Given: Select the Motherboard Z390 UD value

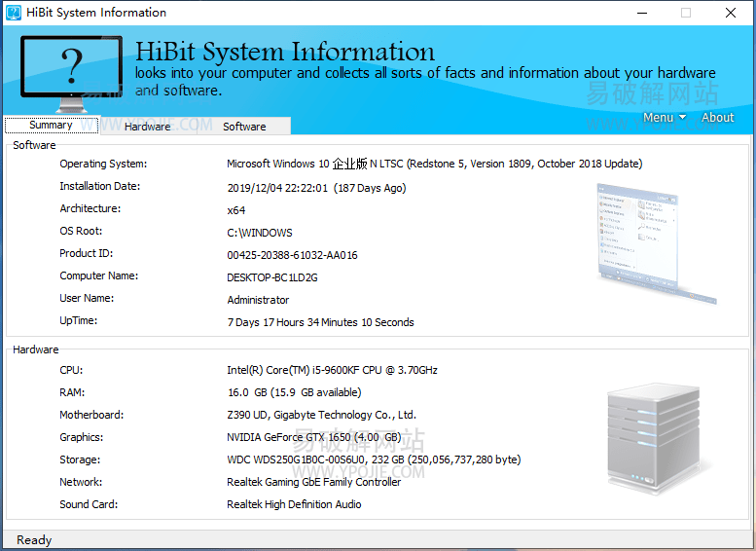Looking at the screenshot, I should pyautogui.click(x=321, y=416).
